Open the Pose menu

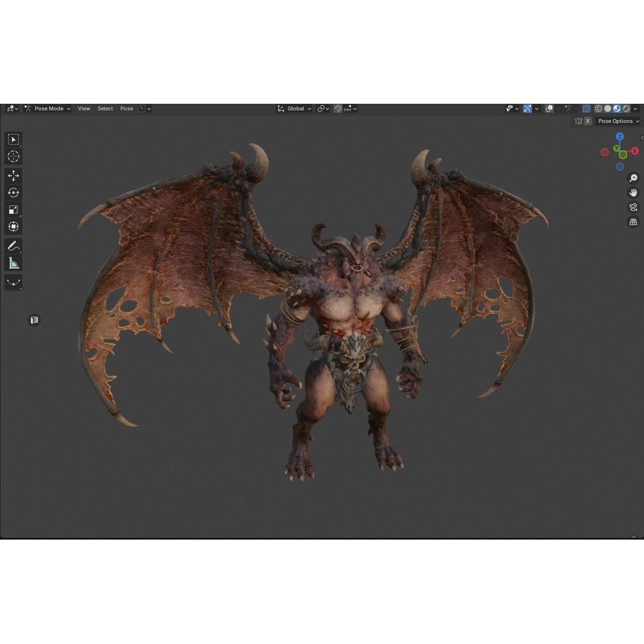point(126,109)
